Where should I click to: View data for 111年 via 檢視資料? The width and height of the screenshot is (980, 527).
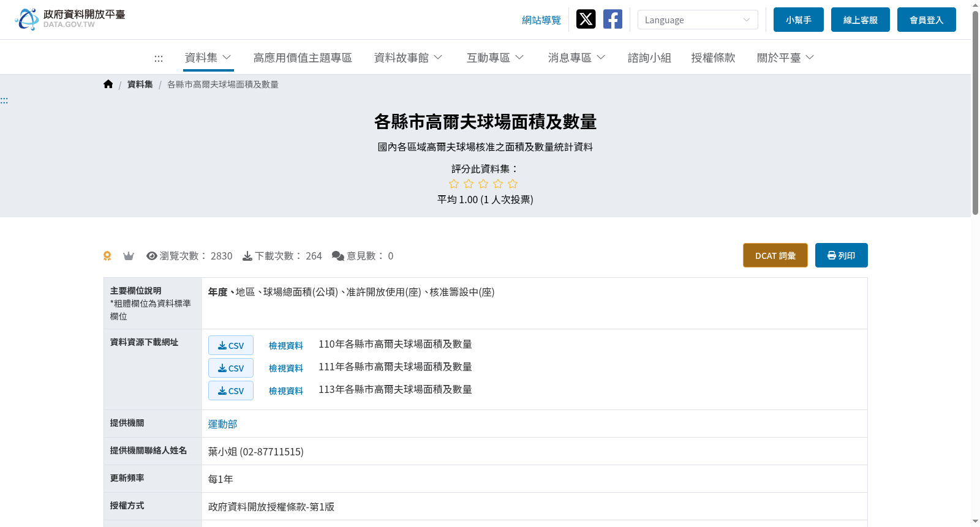[286, 368]
